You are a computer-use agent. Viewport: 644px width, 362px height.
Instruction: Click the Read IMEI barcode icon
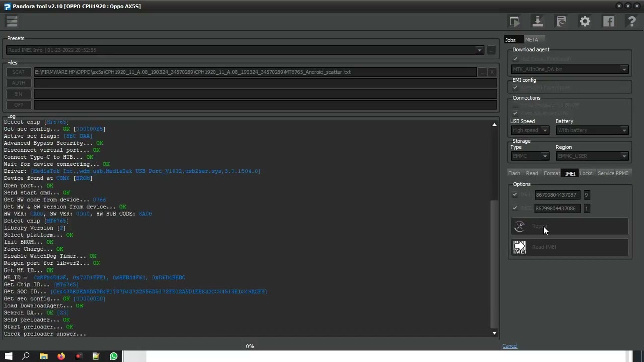pyautogui.click(x=519, y=247)
